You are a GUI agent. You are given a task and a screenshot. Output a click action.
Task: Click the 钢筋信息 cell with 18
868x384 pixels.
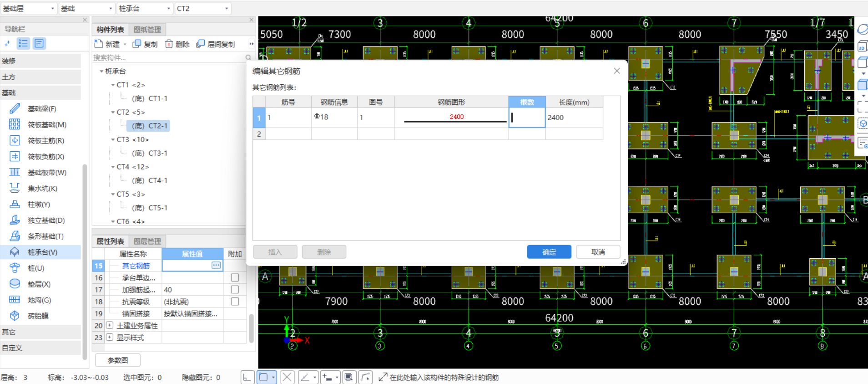[x=334, y=118]
